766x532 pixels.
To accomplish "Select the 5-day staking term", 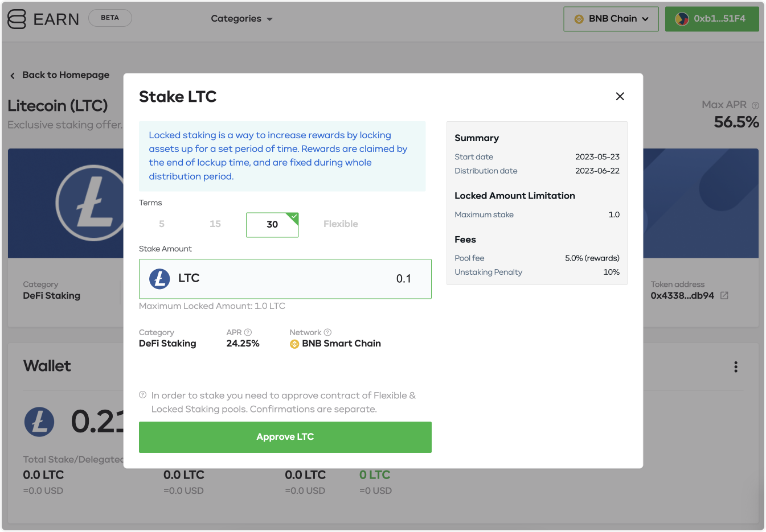I will pos(162,224).
